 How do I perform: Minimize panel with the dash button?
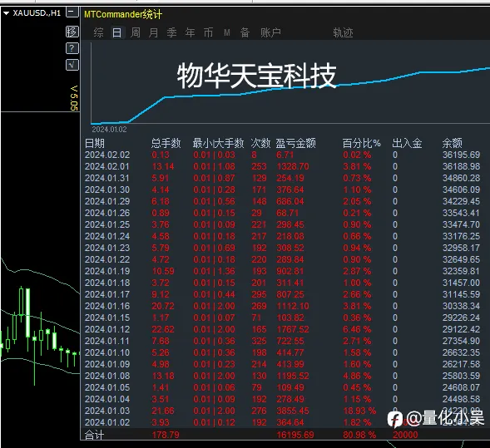point(72,12)
